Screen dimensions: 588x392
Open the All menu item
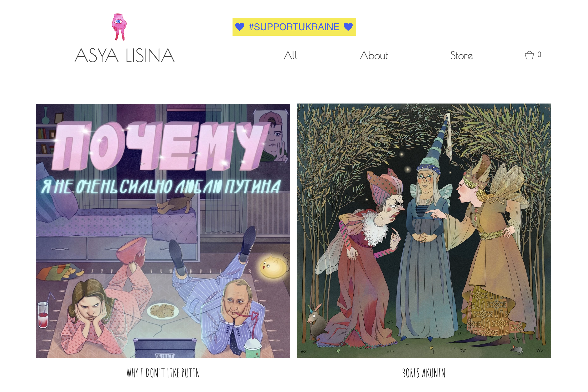point(291,55)
